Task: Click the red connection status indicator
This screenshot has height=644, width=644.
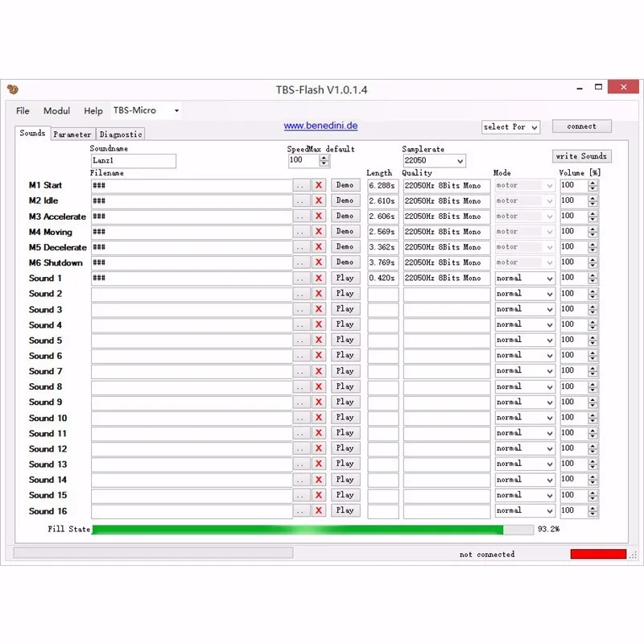Action: (598, 554)
